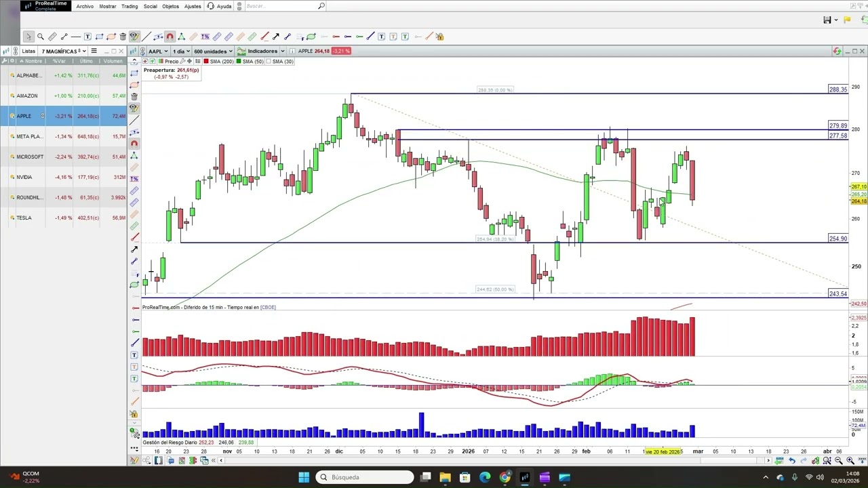The image size is (868, 488).
Task: Open the Objetos menu
Action: [x=171, y=6]
